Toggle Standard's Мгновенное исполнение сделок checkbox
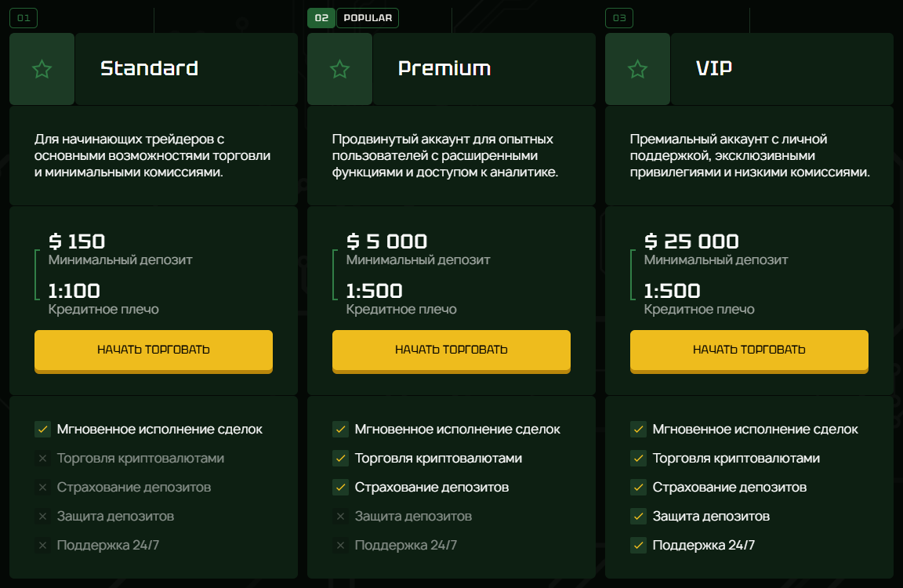Image resolution: width=903 pixels, height=588 pixels. coord(42,429)
